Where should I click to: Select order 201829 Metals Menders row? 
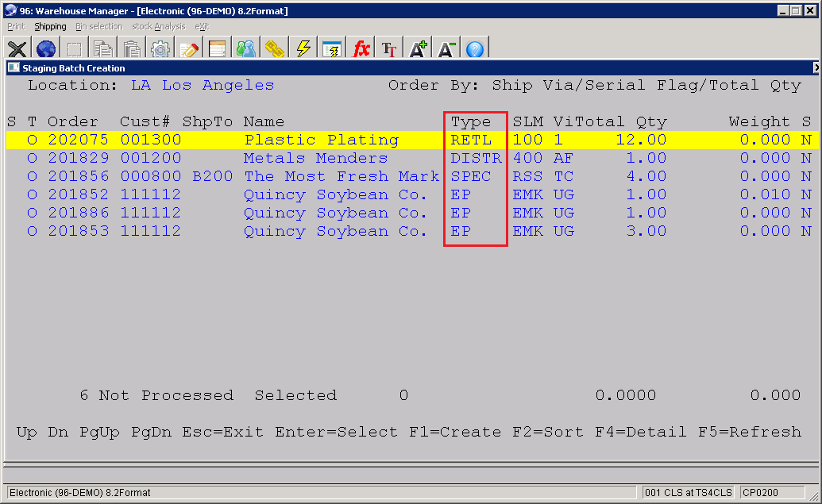pos(315,159)
